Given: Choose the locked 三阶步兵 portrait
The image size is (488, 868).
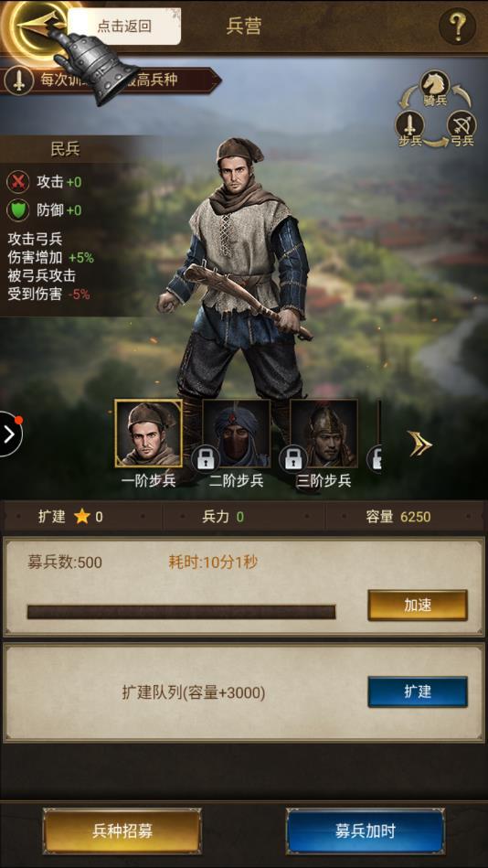Looking at the screenshot, I should (324, 433).
